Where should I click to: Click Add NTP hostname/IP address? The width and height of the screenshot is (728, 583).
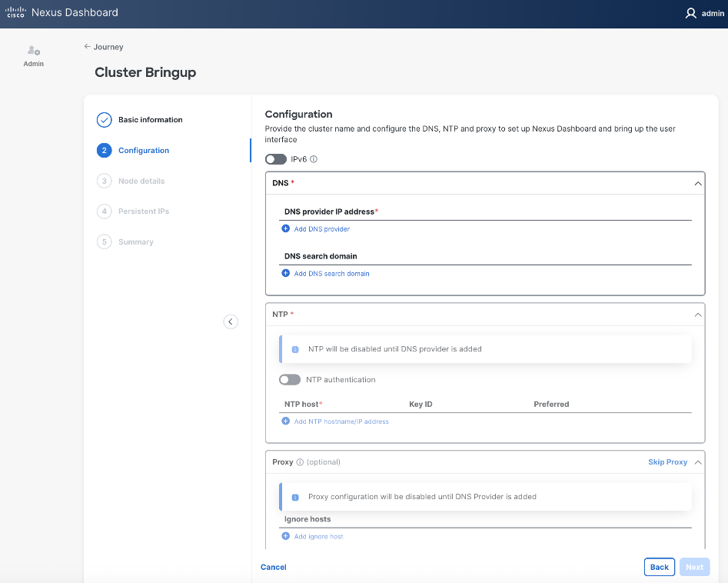pyautogui.click(x=341, y=421)
